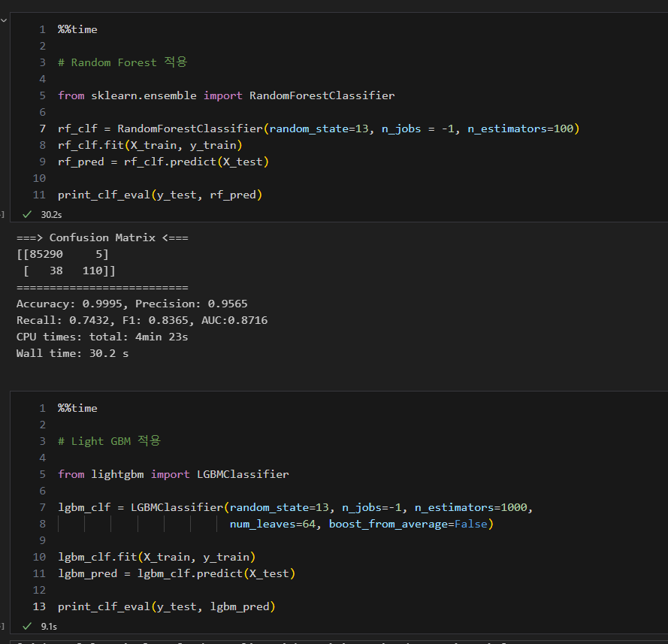The width and height of the screenshot is (668, 644).
Task: Click the 9.1s execution time label
Action: coord(49,627)
